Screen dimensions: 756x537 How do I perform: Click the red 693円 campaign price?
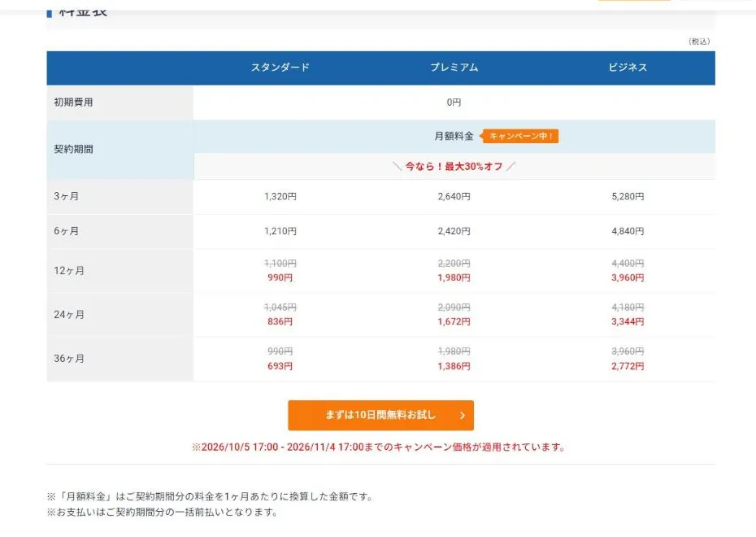click(x=280, y=366)
